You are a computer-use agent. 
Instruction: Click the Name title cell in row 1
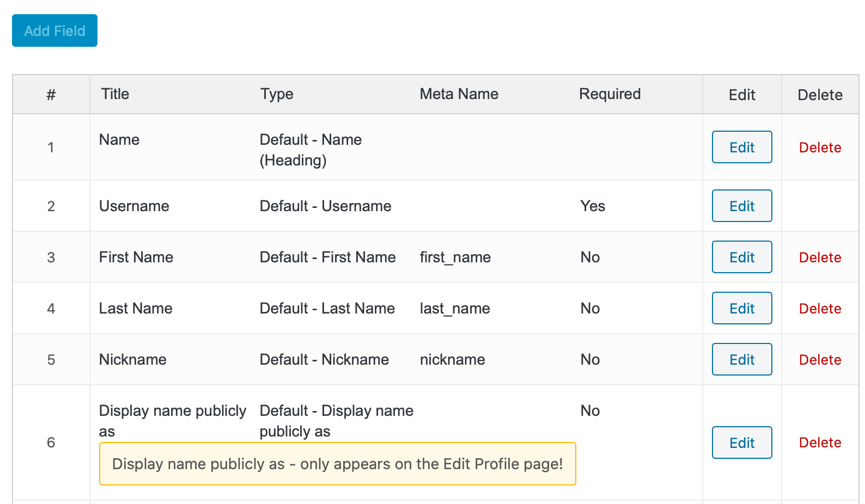click(x=119, y=139)
